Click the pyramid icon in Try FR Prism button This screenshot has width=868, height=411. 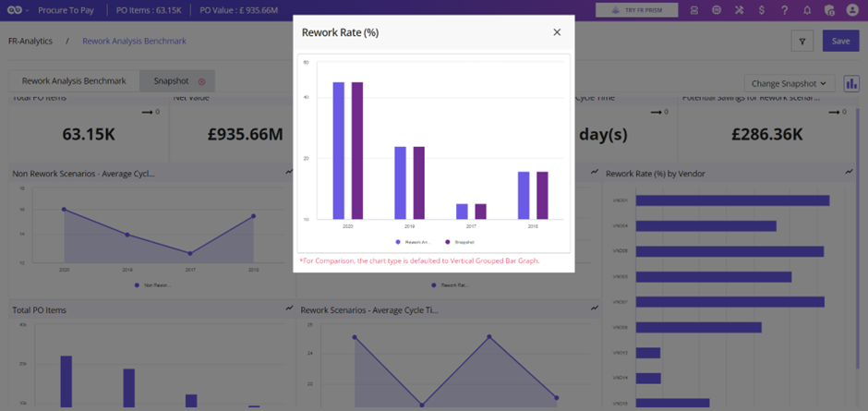(615, 10)
